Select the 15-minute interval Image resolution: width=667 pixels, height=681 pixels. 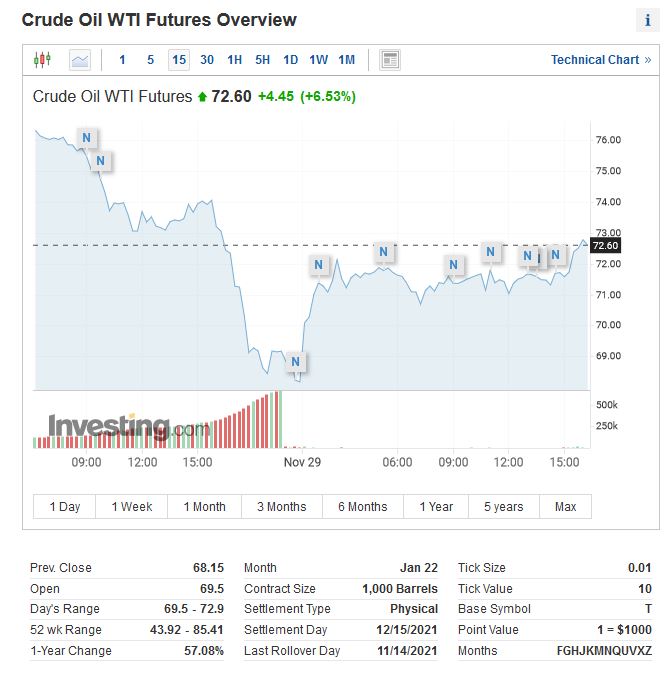pyautogui.click(x=179, y=60)
